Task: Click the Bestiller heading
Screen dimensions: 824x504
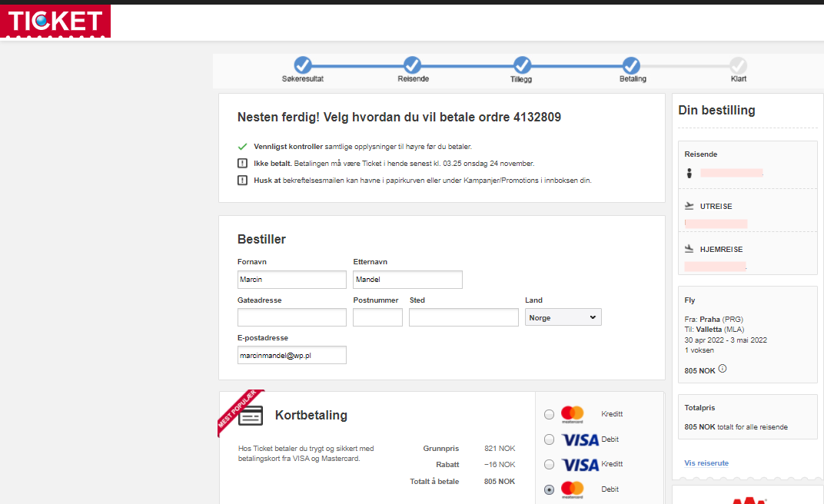Action: coord(261,240)
